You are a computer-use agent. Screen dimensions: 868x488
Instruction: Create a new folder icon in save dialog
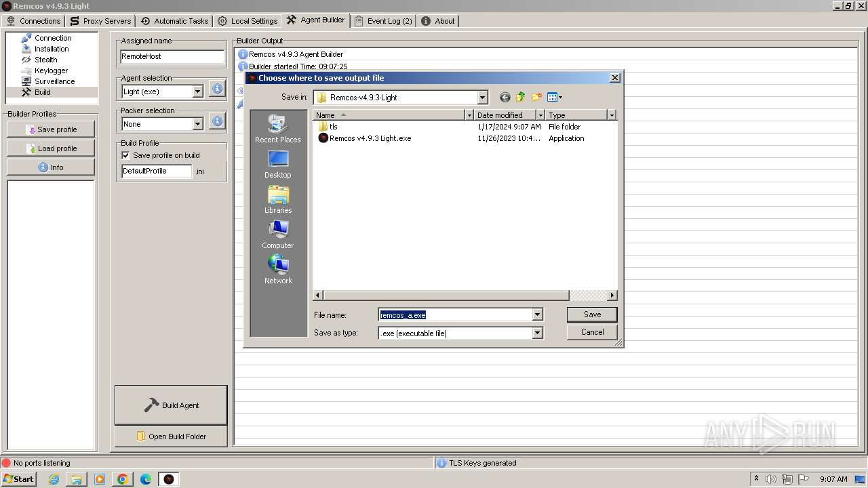(537, 98)
